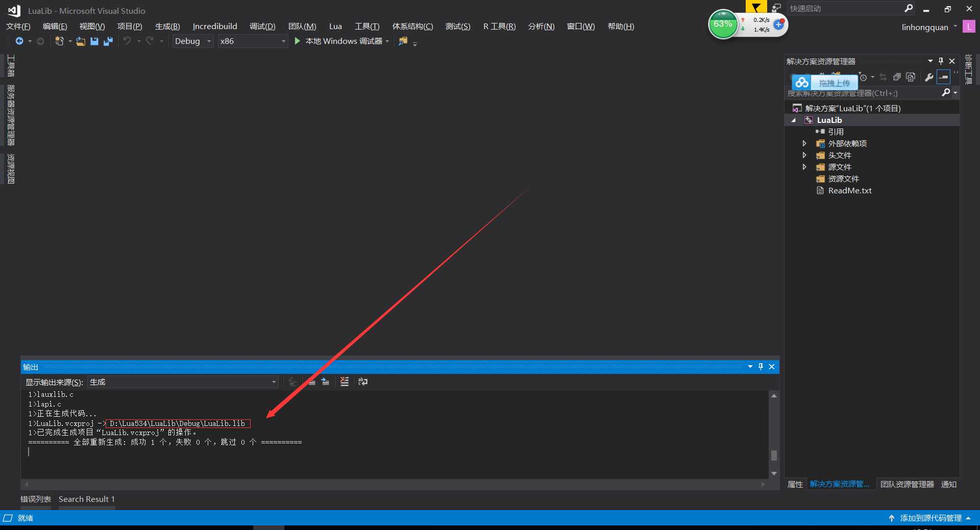The image size is (980, 530).
Task: Click the Solution Explorer search field
Action: (863, 93)
